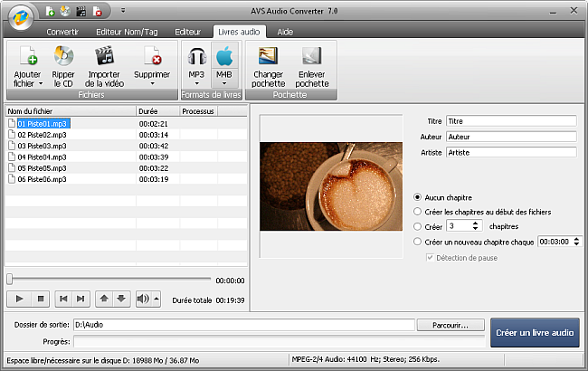Switch to the Editeur Nom/Tag tab
Screen dimensions: 588x371
(x=127, y=32)
